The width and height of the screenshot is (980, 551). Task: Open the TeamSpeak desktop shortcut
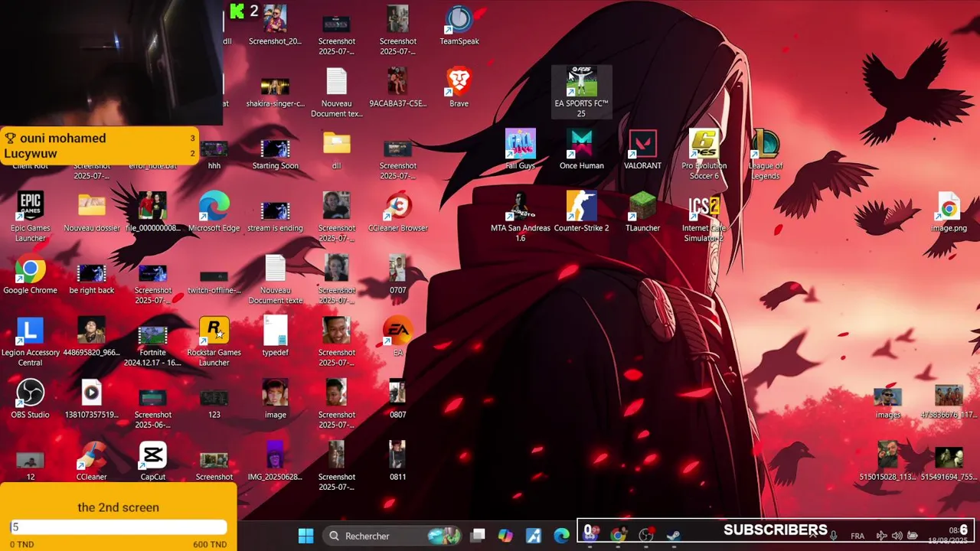(x=459, y=25)
